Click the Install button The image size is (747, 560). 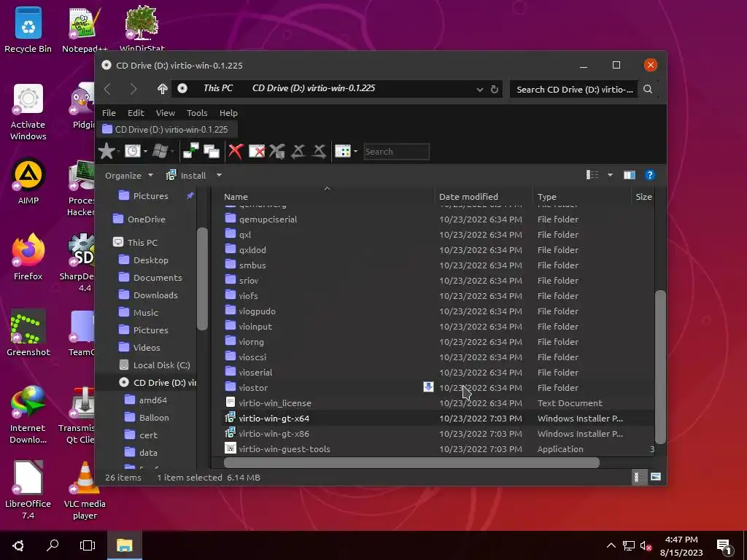click(186, 175)
